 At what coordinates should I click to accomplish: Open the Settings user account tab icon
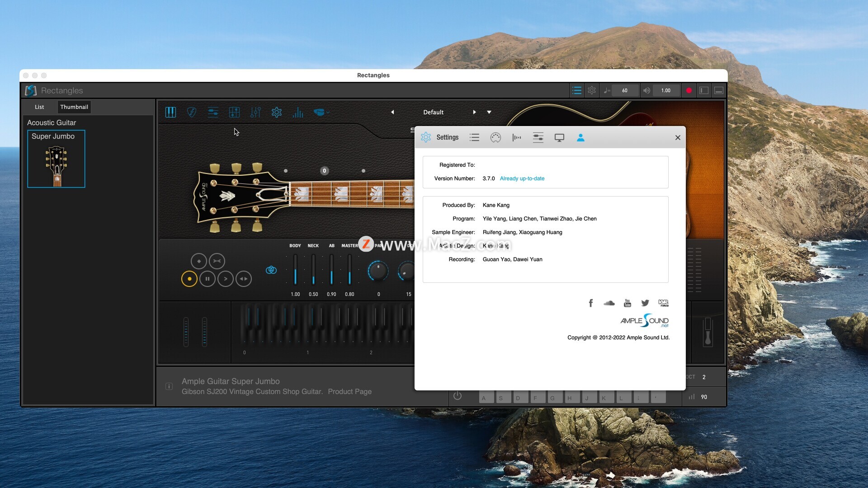coord(580,137)
